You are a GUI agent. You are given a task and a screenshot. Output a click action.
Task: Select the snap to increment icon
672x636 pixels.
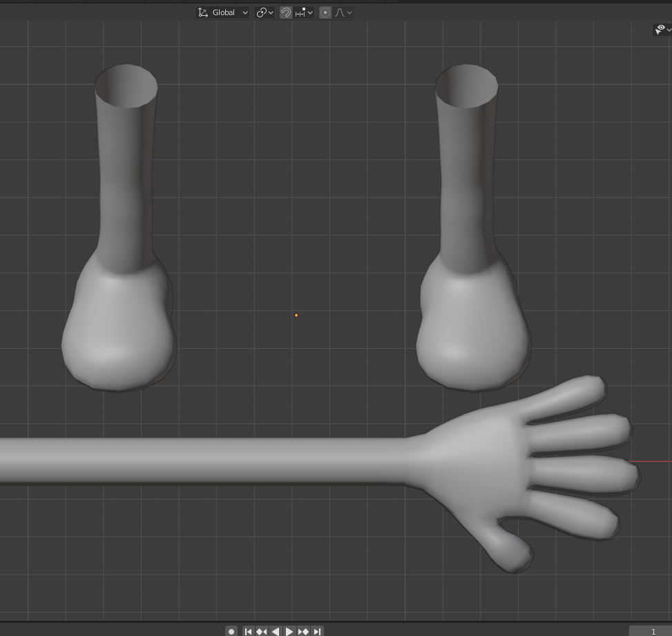301,12
